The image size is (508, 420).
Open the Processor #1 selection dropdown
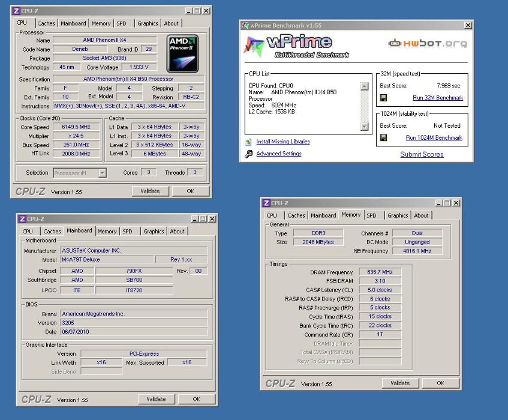point(102,173)
